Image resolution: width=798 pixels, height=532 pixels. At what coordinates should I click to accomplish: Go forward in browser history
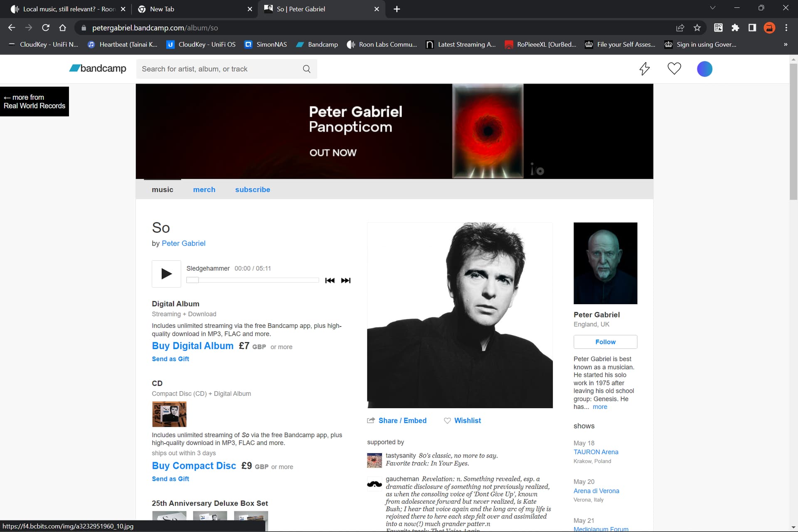[x=29, y=28]
